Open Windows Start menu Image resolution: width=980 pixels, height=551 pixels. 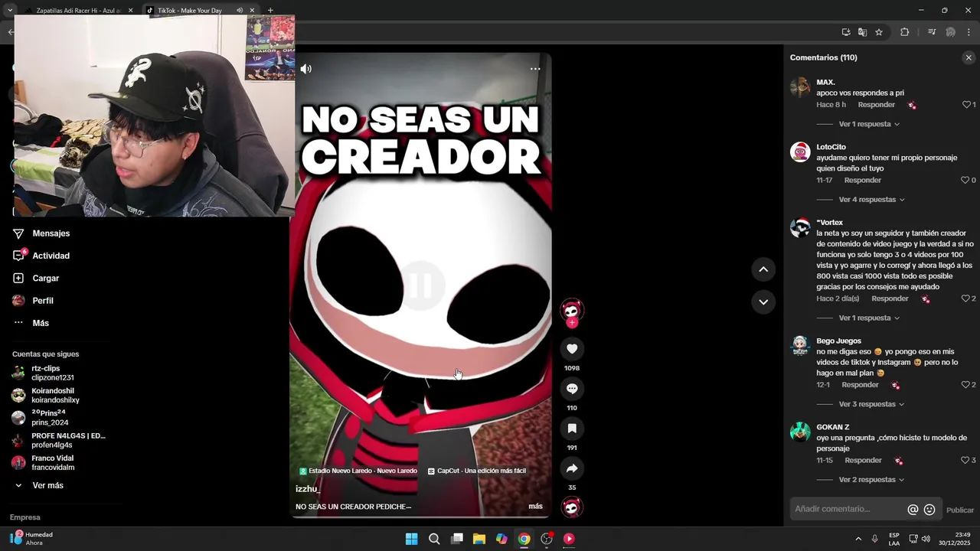pyautogui.click(x=412, y=539)
